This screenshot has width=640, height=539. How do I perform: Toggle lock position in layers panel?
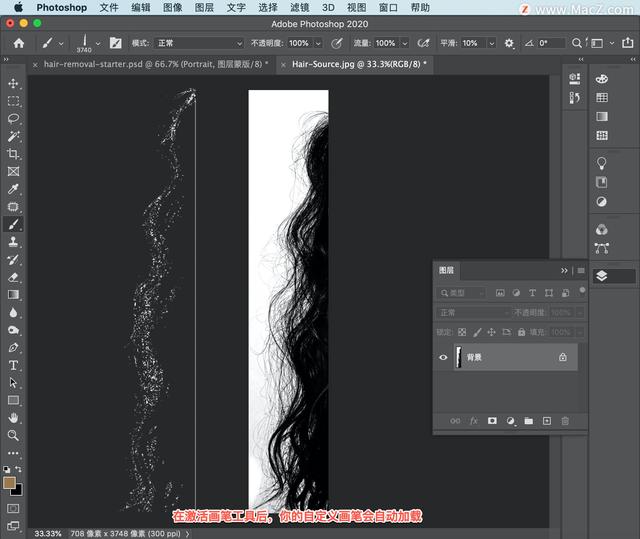point(491,332)
